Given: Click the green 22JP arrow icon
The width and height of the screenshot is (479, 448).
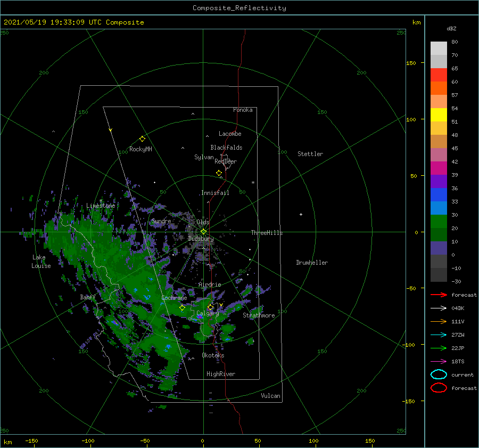Looking at the screenshot, I should click(x=439, y=348).
